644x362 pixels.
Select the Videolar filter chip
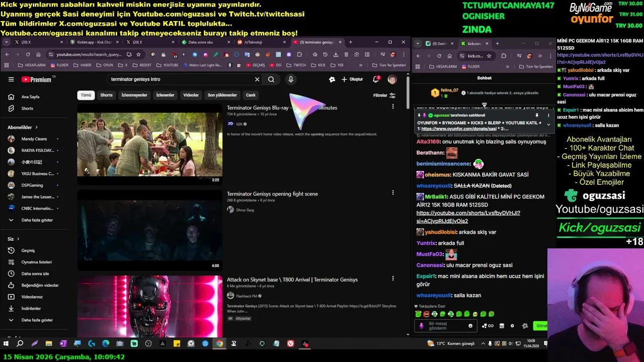coord(191,95)
